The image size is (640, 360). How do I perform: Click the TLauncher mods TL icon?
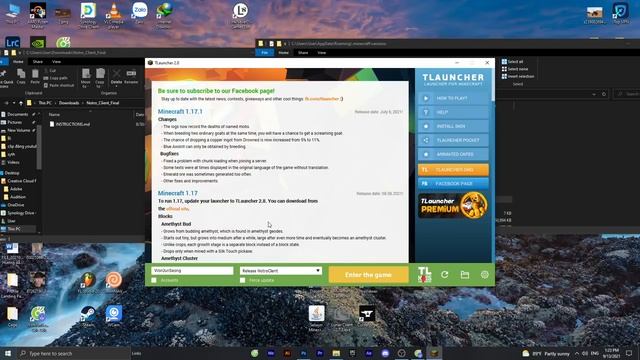424,274
